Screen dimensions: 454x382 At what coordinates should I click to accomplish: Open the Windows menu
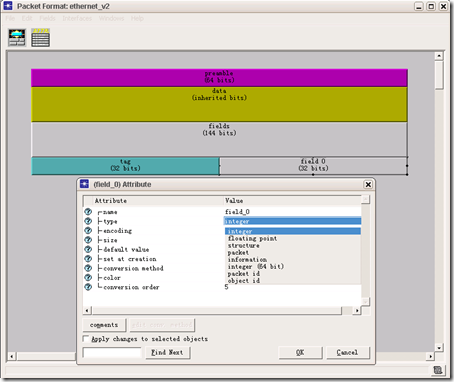[x=111, y=18]
